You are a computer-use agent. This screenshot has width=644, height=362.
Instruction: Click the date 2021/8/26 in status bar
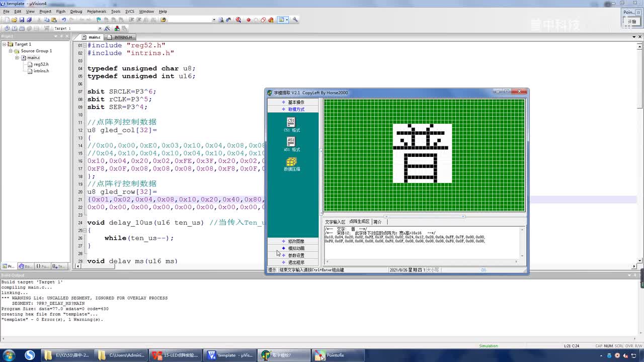(407, 270)
